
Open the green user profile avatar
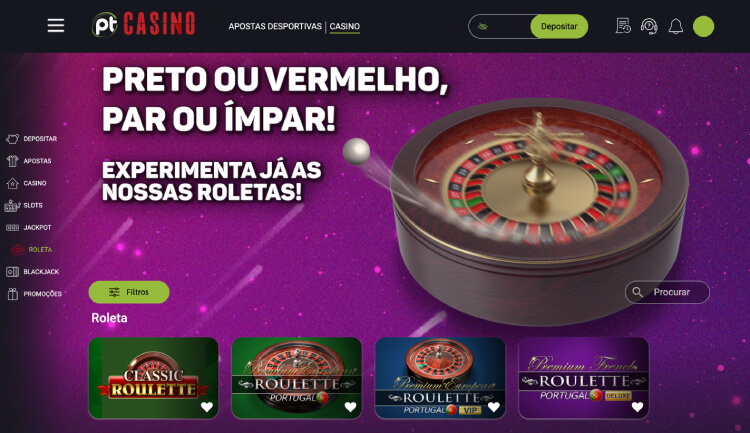(703, 26)
